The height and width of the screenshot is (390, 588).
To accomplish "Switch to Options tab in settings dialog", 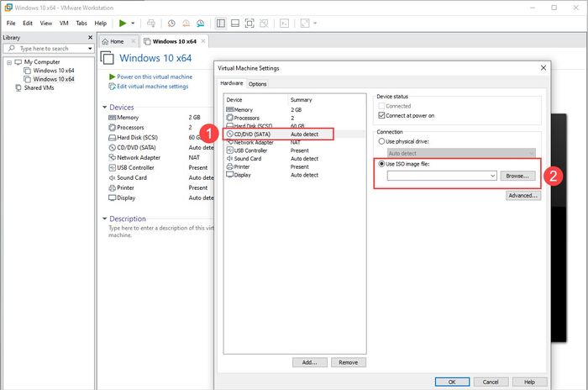I will point(257,84).
